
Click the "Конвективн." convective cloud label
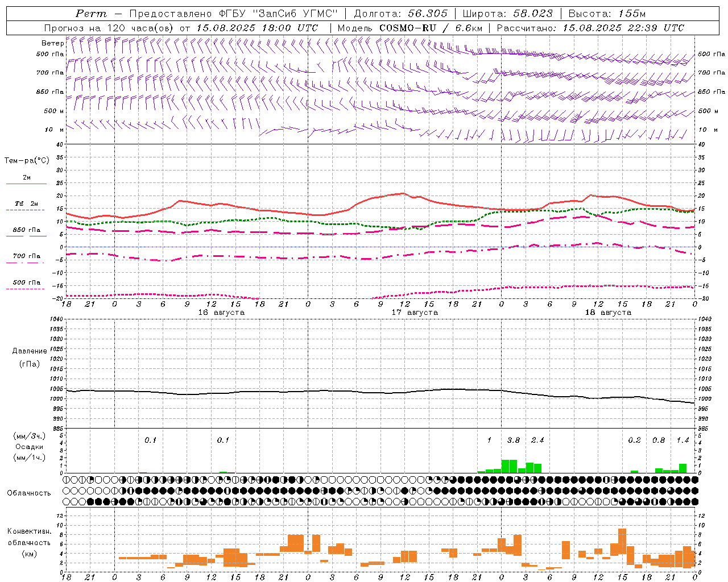[29, 531]
